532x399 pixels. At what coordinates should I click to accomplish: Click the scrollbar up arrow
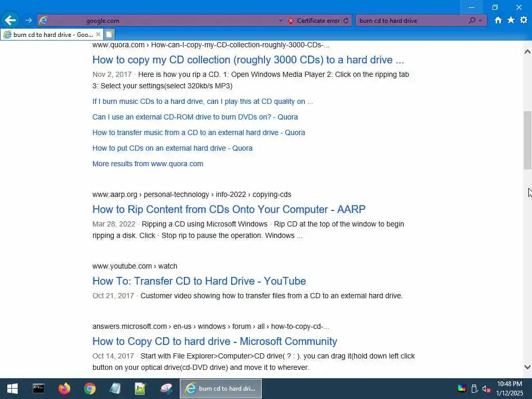coord(527,51)
